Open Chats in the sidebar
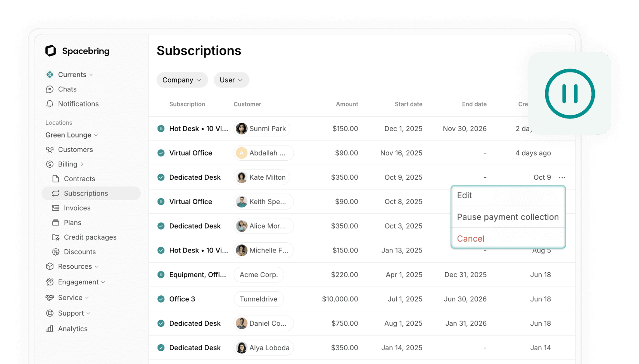The height and width of the screenshot is (364, 639). (67, 89)
